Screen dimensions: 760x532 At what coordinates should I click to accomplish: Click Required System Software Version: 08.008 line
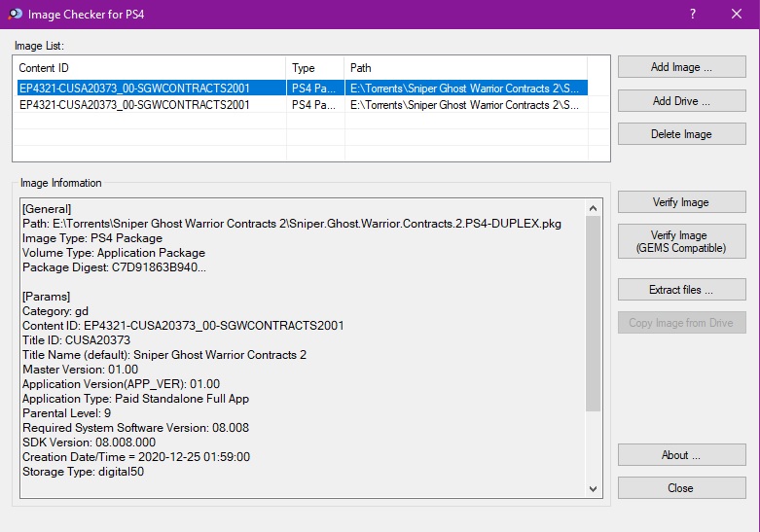point(135,427)
